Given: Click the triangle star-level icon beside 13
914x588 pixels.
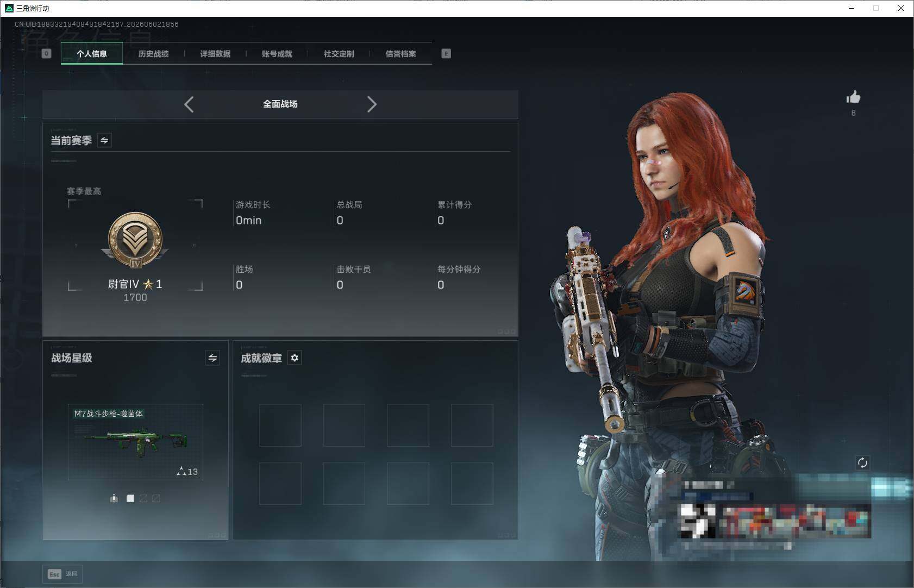Looking at the screenshot, I should 181,471.
